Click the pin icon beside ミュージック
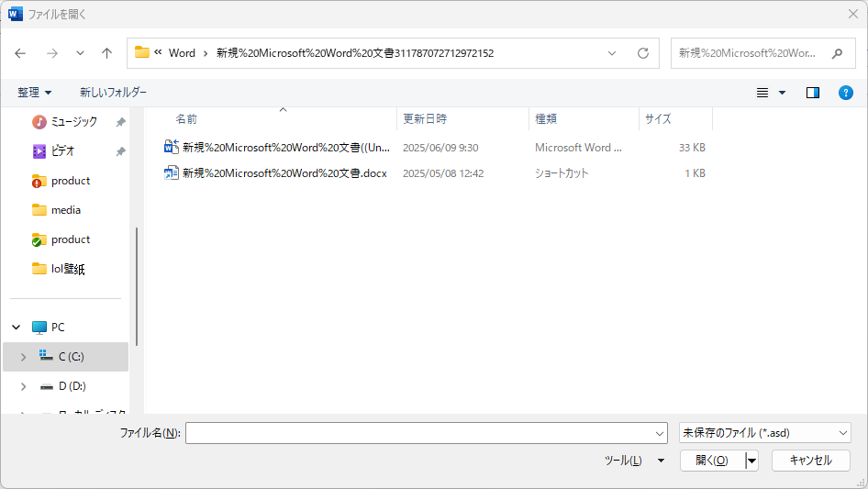868x489 pixels. tap(120, 122)
